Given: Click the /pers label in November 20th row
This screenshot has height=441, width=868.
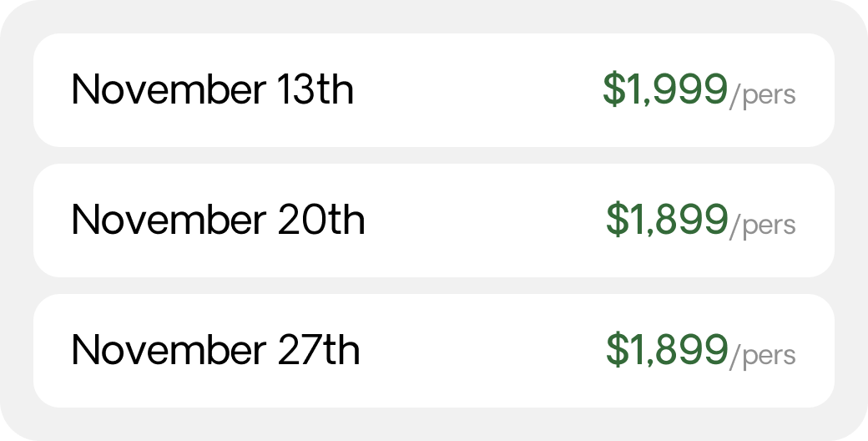Looking at the screenshot, I should point(762,226).
